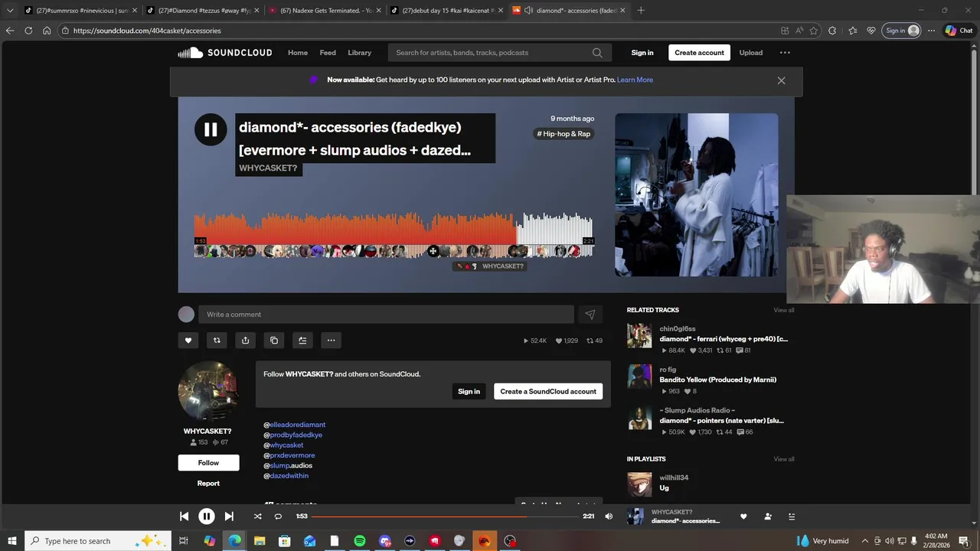Open the more options ellipsis under the comment box
This screenshot has height=551, width=980.
pos(331,341)
